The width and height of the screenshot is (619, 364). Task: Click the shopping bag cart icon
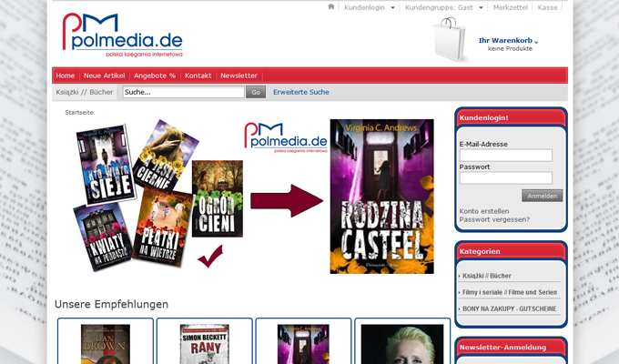(x=451, y=39)
